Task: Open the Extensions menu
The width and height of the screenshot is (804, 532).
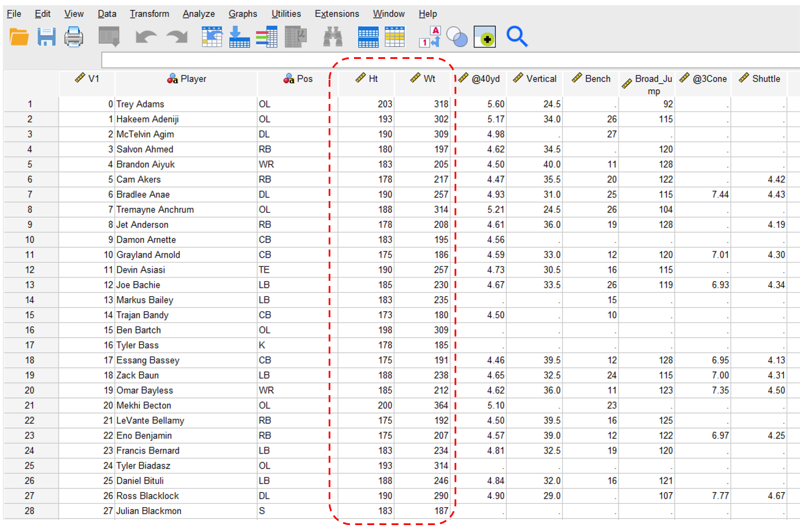Action: [x=337, y=13]
